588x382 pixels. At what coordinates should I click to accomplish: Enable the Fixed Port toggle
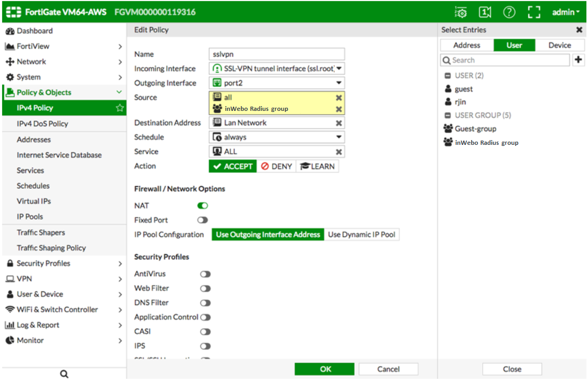203,220
